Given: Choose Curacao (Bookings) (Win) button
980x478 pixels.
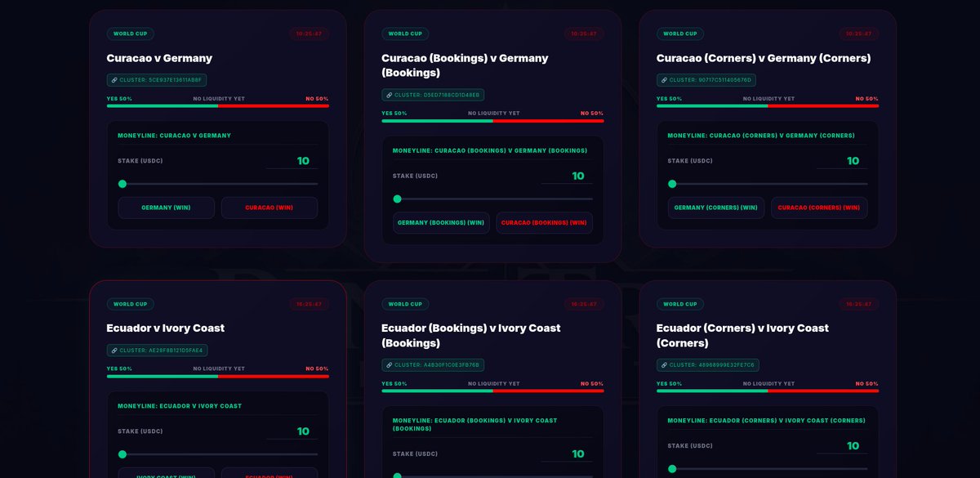Looking at the screenshot, I should 544,222.
